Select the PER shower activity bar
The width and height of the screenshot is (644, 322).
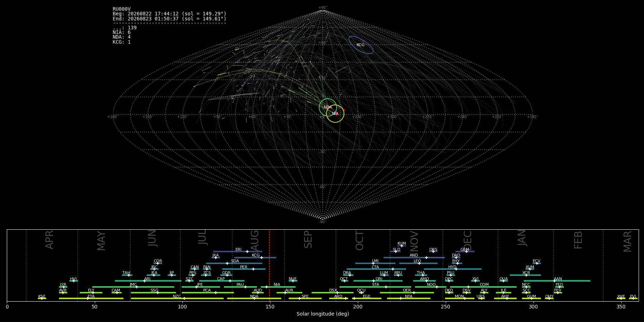[x=244, y=269]
